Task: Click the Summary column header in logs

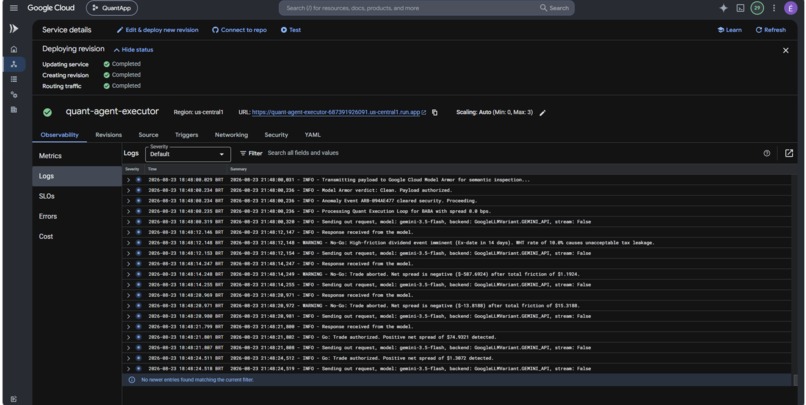Action: point(239,169)
